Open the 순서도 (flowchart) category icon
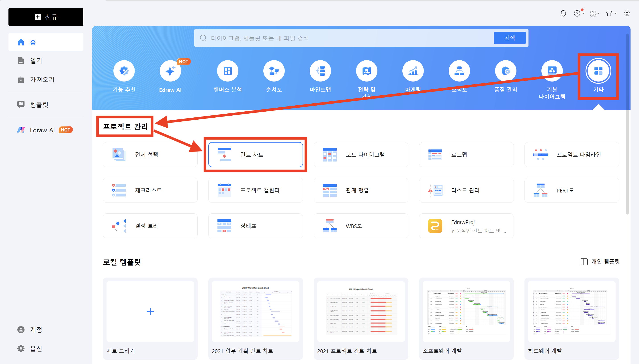 tap(274, 71)
